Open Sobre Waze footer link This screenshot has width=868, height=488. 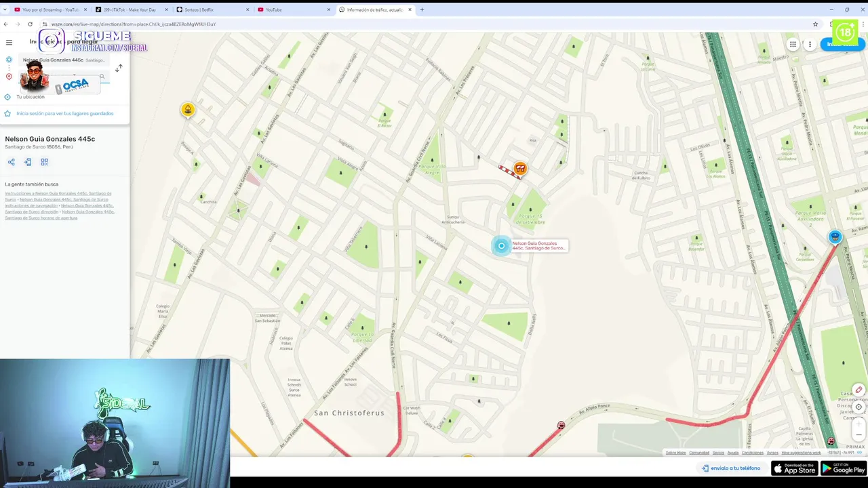[675, 453]
